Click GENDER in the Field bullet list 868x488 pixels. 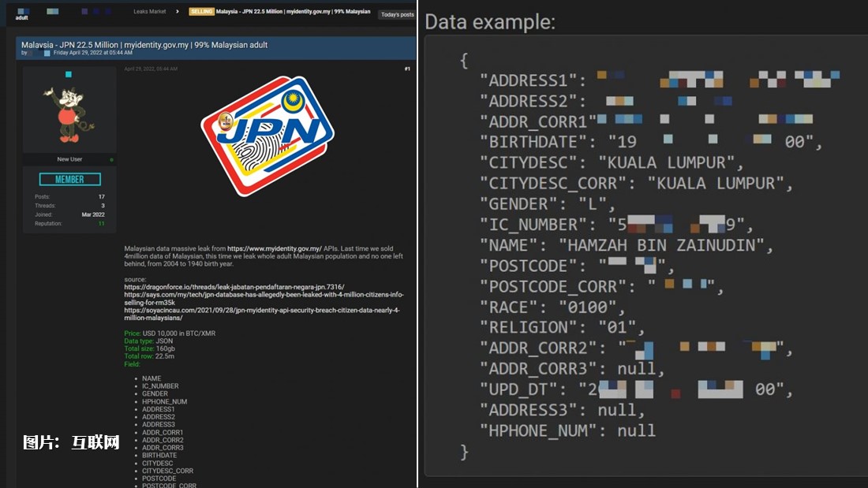pos(155,394)
